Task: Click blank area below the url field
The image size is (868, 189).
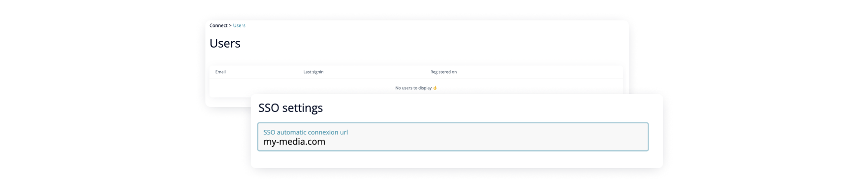Action: (x=453, y=159)
